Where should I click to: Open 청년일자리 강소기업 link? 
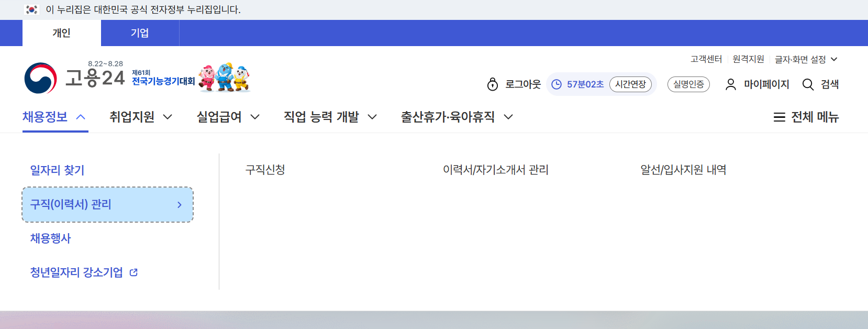tap(76, 272)
